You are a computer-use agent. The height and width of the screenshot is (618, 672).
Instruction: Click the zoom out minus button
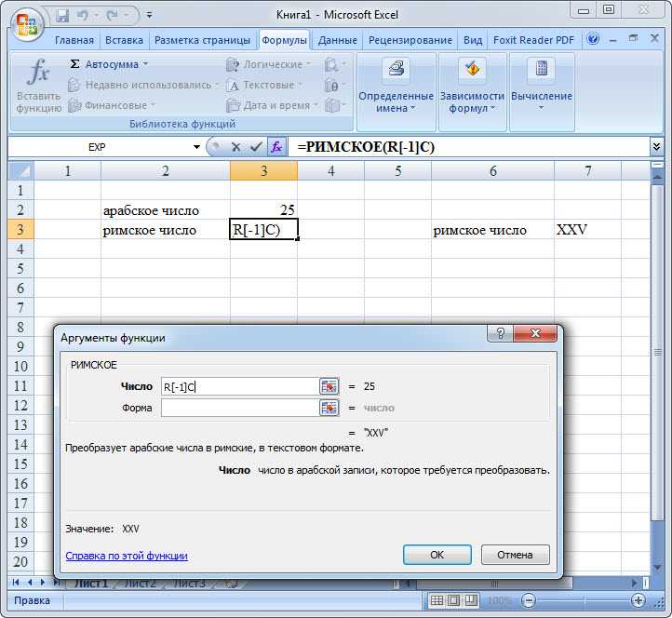(x=529, y=601)
